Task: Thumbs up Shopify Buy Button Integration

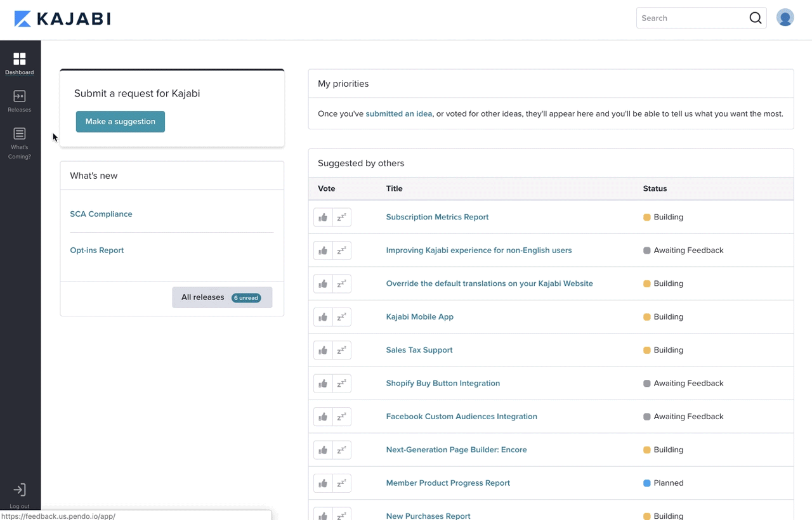Action: (323, 384)
